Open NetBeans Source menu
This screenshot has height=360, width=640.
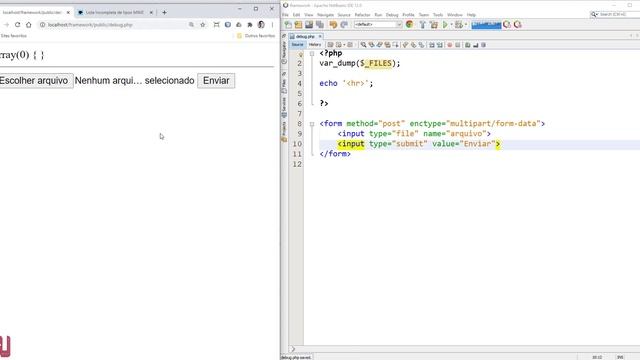click(x=344, y=15)
